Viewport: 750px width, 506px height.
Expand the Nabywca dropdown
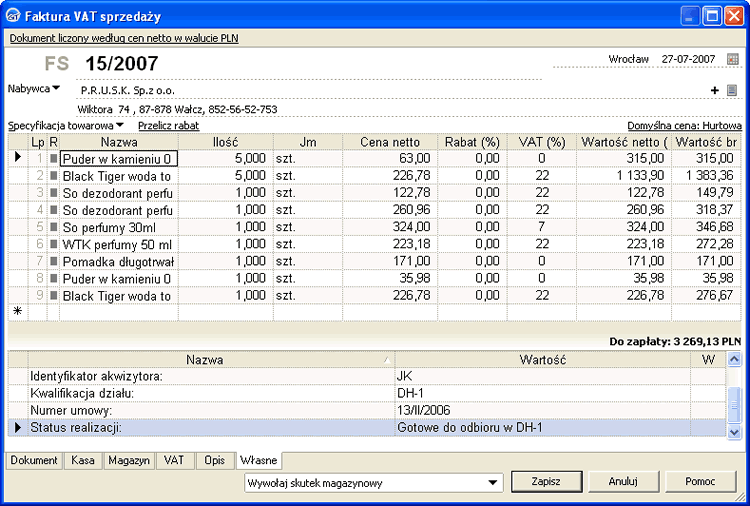pos(35,88)
